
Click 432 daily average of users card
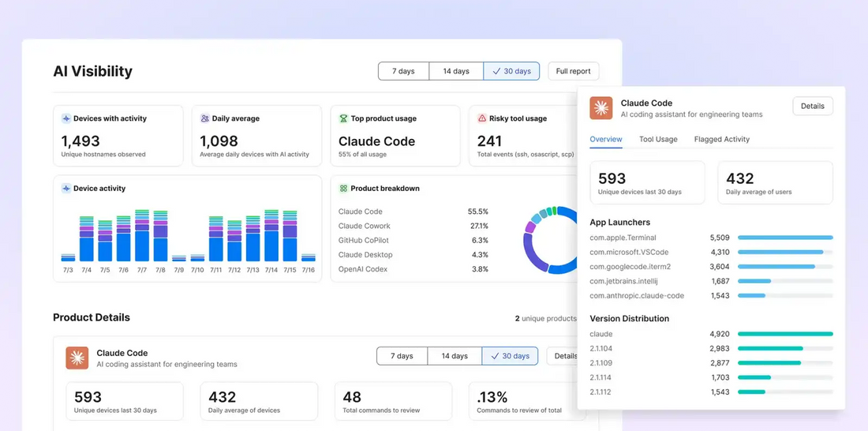coord(775,183)
